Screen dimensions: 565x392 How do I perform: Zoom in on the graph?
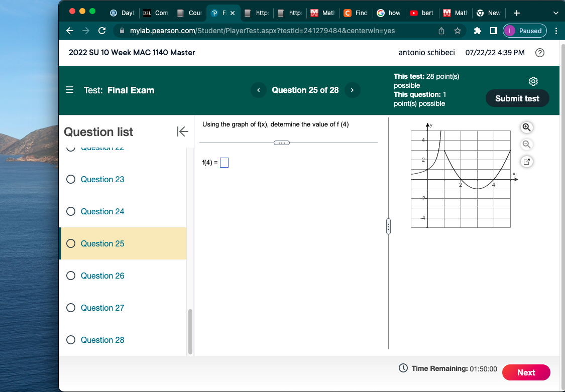point(526,127)
